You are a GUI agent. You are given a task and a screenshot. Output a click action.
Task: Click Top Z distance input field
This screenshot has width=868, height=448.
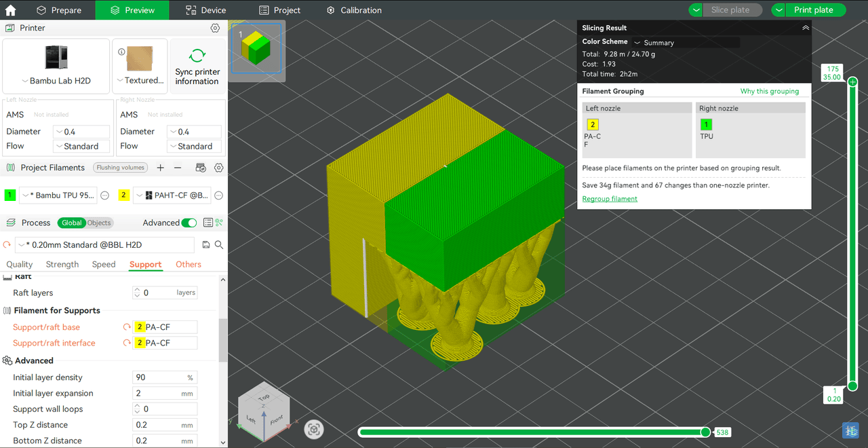[x=165, y=425]
